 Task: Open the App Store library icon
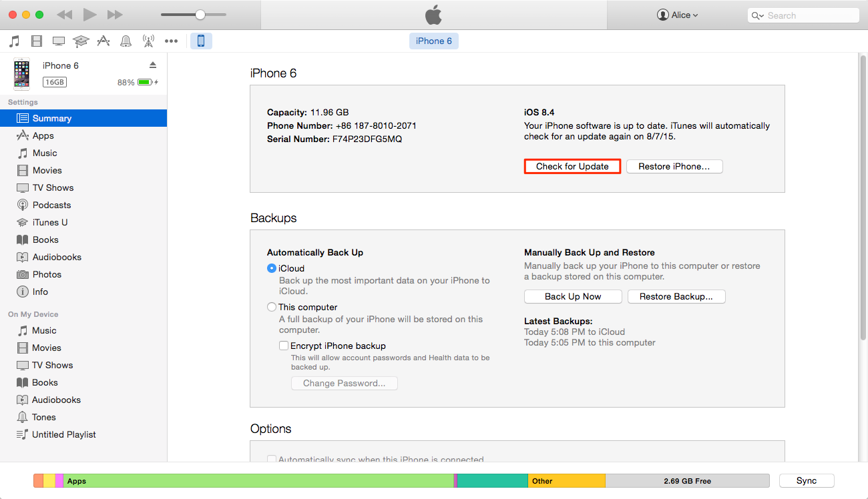(x=103, y=41)
